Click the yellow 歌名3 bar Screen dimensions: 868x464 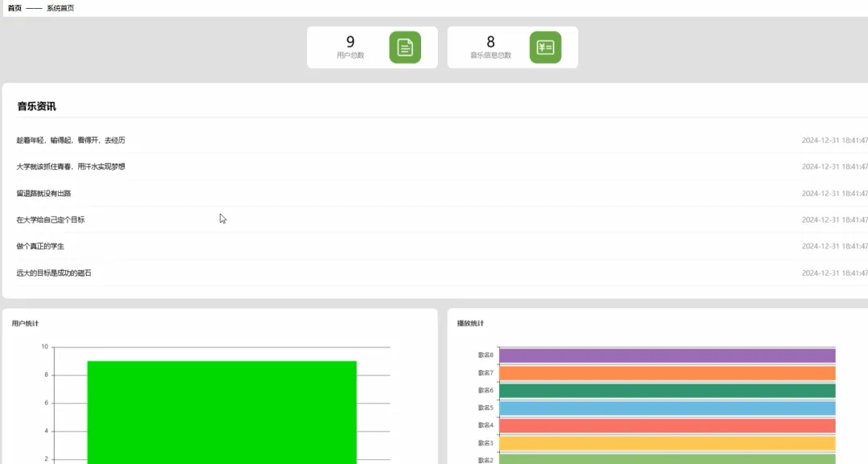click(667, 444)
